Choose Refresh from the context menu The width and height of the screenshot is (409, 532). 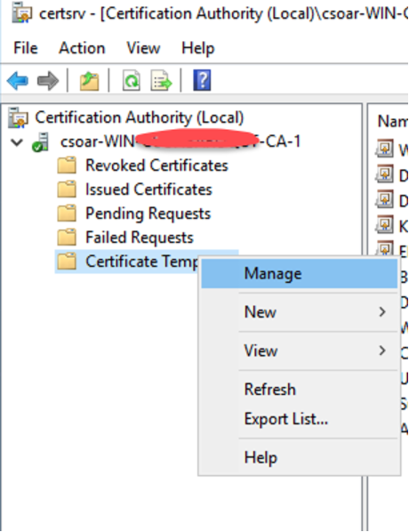point(299,389)
